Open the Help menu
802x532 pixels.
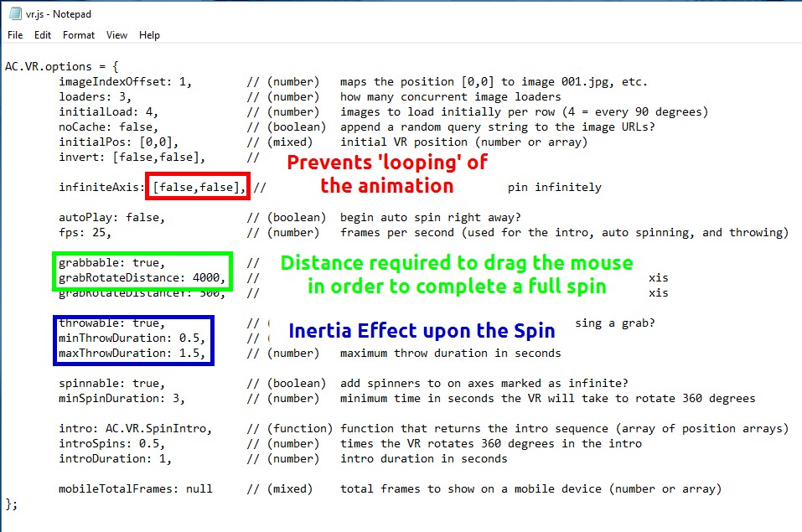(149, 35)
